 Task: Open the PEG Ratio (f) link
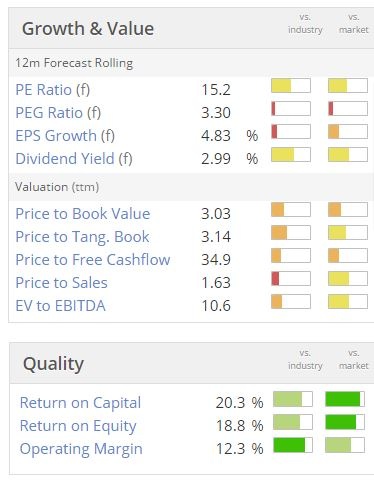[58, 113]
